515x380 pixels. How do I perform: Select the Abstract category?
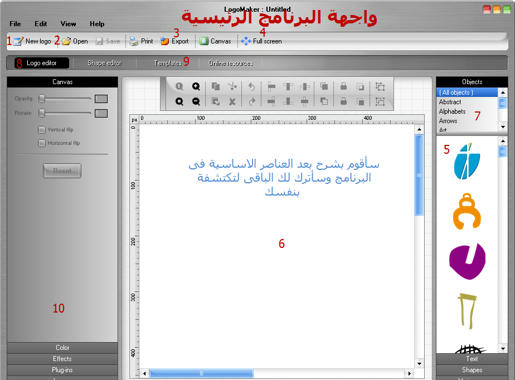coord(467,102)
